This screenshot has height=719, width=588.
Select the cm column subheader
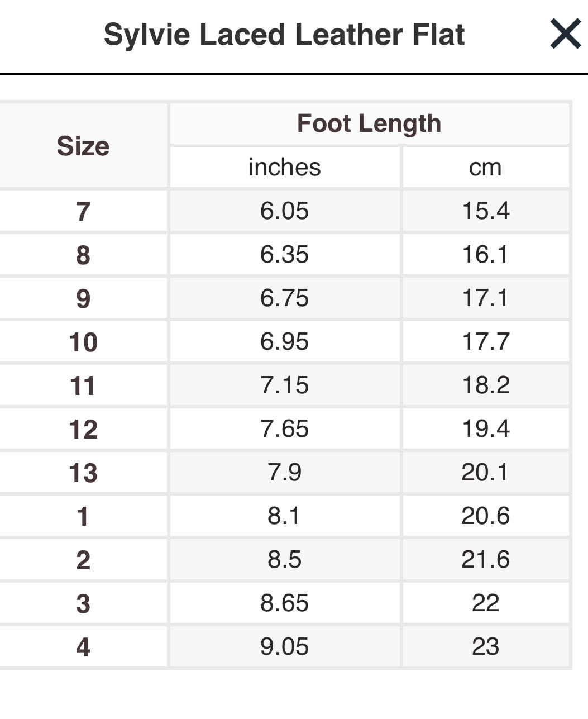pyautogui.click(x=485, y=167)
